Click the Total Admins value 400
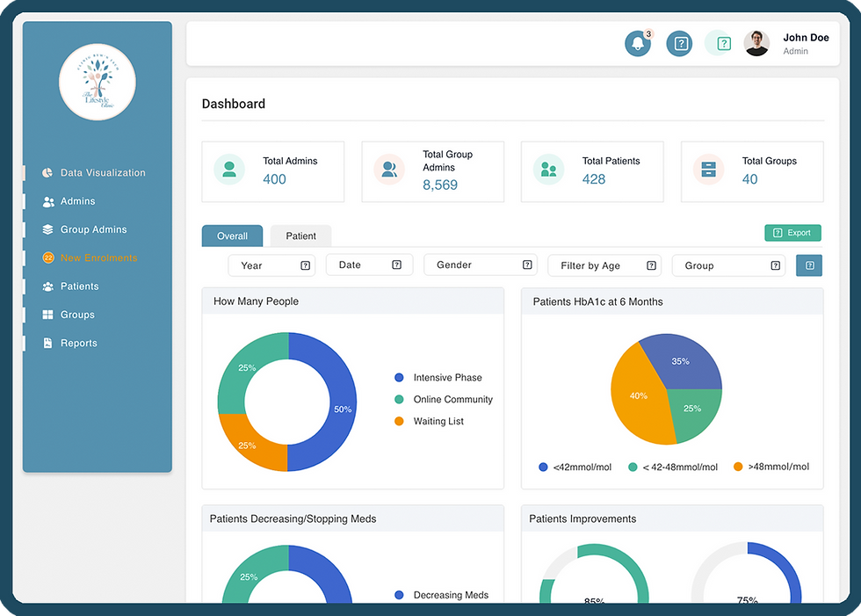This screenshot has height=616, width=861. (x=274, y=179)
